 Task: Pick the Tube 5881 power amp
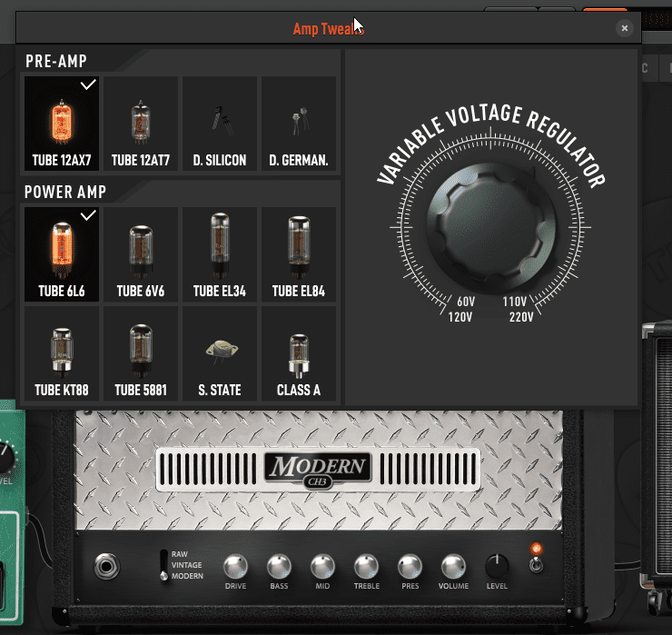[x=141, y=353]
